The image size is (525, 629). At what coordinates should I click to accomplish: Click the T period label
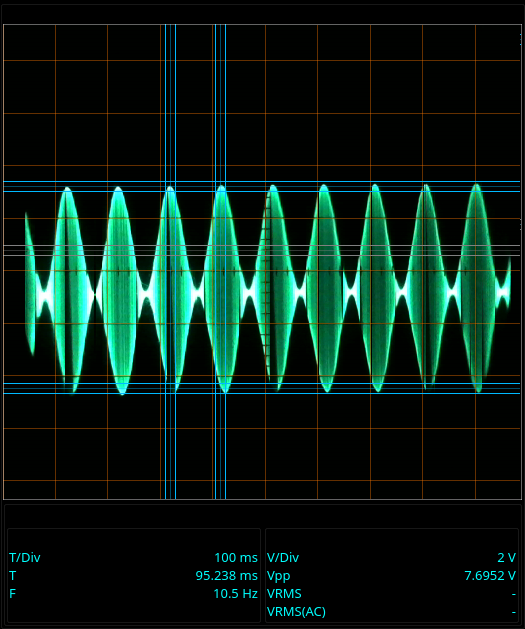click(x=12, y=576)
